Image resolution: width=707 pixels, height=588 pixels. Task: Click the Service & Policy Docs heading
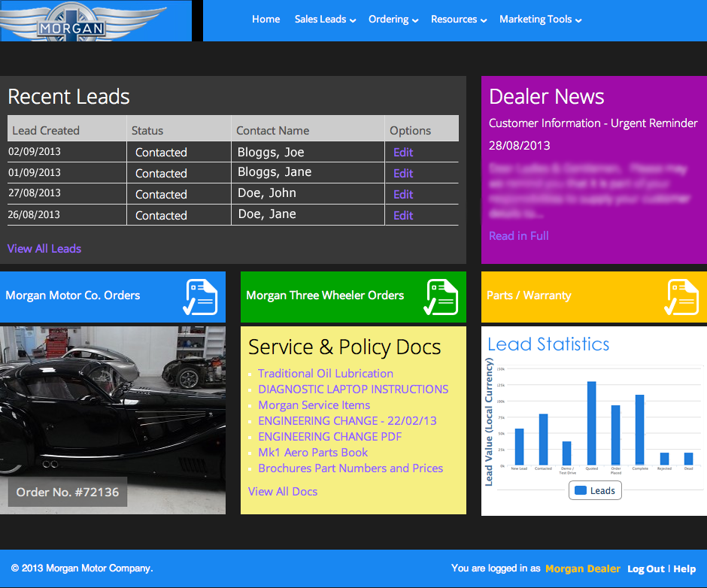(x=344, y=347)
